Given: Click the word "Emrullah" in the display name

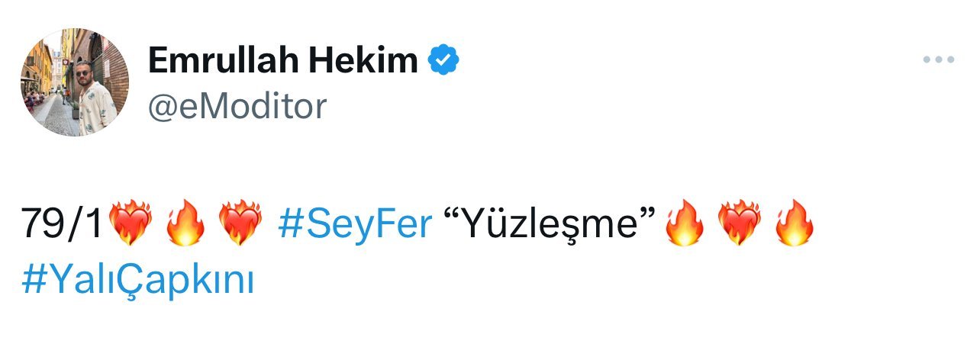Looking at the screenshot, I should pos(215,59).
